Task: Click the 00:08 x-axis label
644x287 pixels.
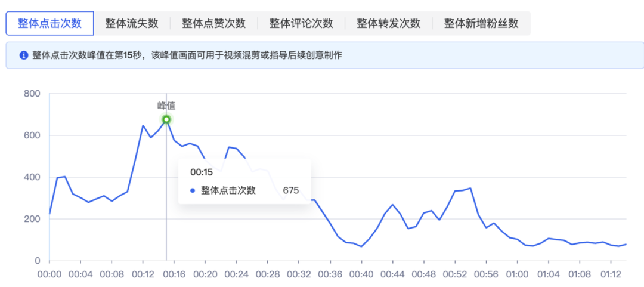Action: (x=112, y=274)
